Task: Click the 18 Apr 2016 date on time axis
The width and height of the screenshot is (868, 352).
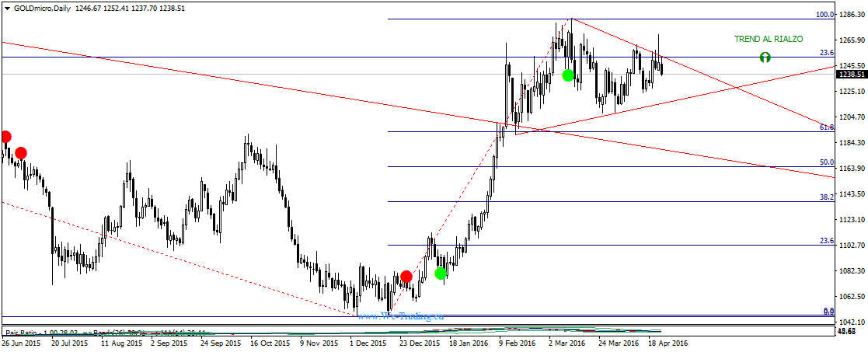Action: click(668, 342)
